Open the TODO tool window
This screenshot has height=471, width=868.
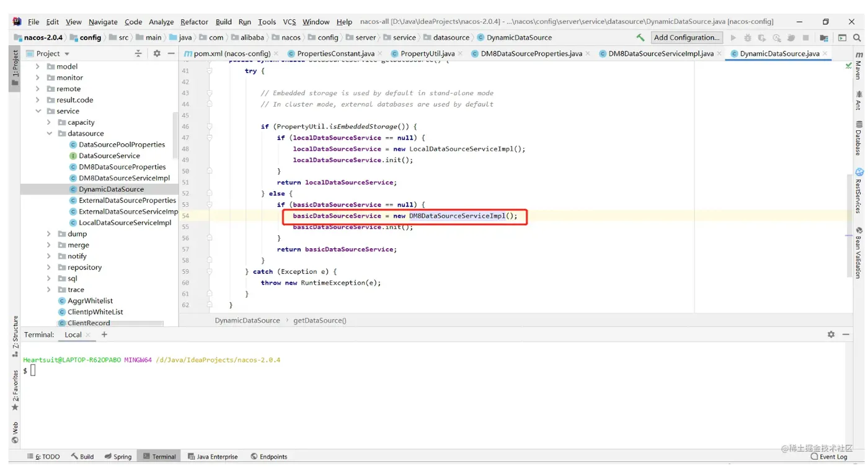43,457
